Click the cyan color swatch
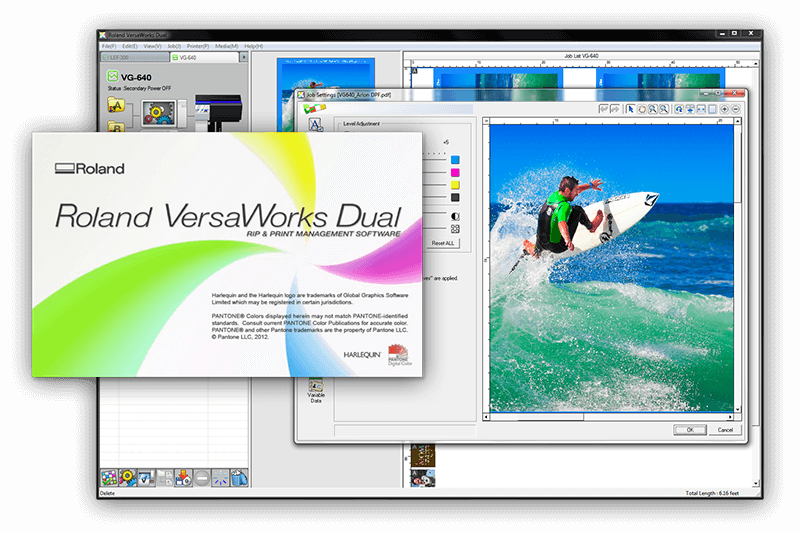Image resolution: width=800 pixels, height=533 pixels. click(x=455, y=160)
